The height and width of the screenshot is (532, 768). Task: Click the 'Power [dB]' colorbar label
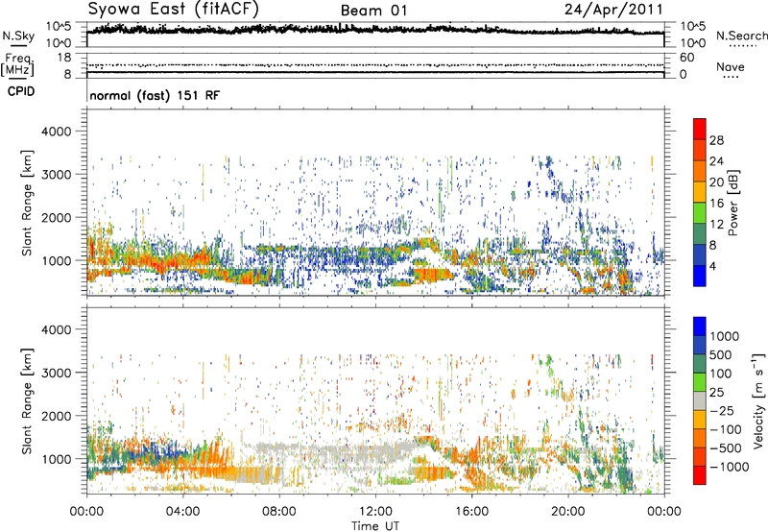click(x=733, y=203)
